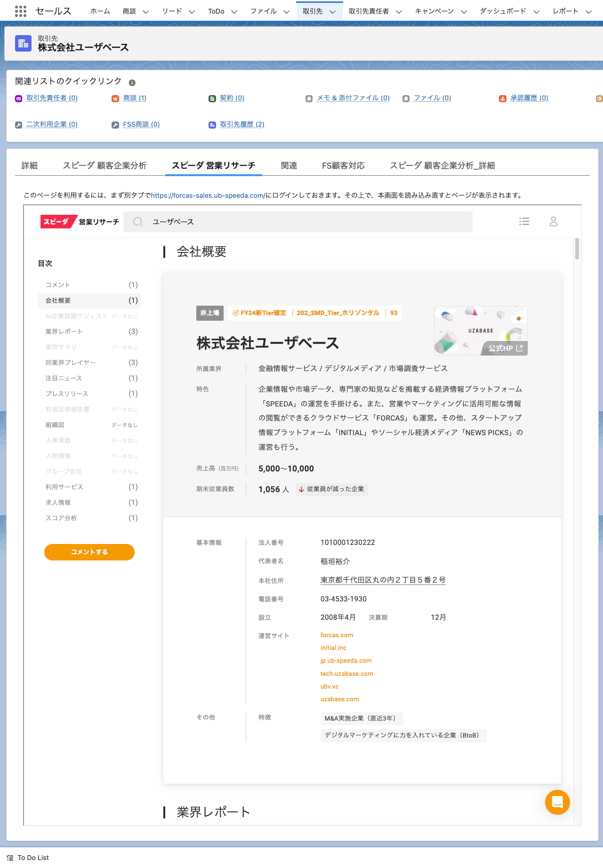603x868 pixels.
Task: Expand the キャンペーン nav dropdown chevron
Action: 464,12
